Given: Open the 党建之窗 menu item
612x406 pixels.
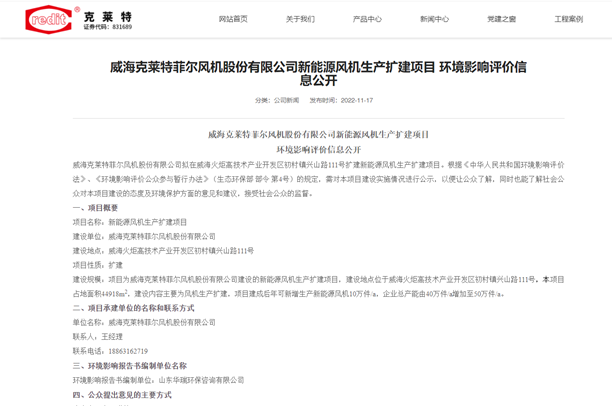Looking at the screenshot, I should pos(502,19).
